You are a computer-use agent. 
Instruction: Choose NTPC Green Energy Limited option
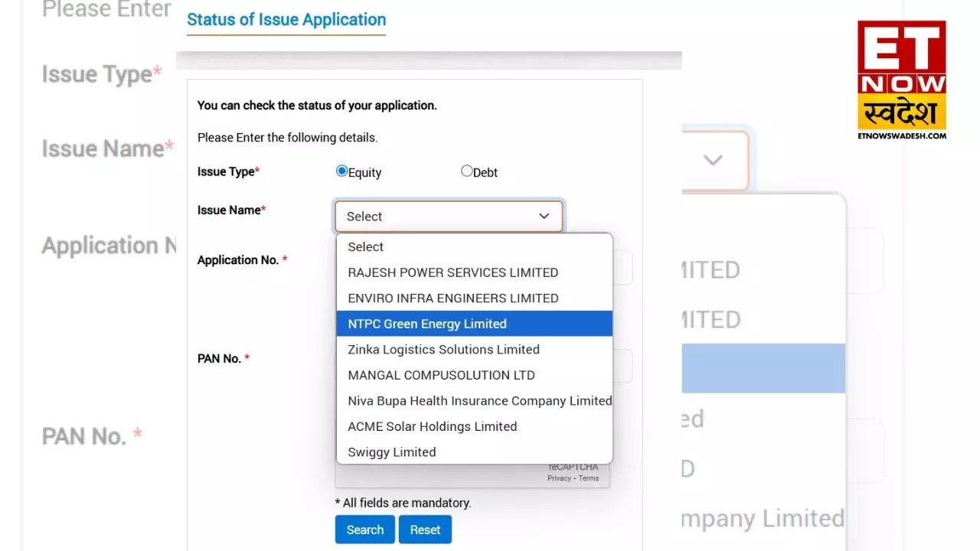475,324
